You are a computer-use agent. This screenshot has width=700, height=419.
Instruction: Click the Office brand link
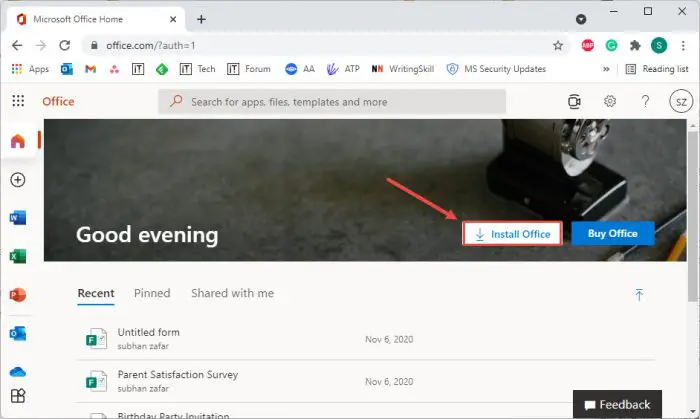click(x=58, y=102)
